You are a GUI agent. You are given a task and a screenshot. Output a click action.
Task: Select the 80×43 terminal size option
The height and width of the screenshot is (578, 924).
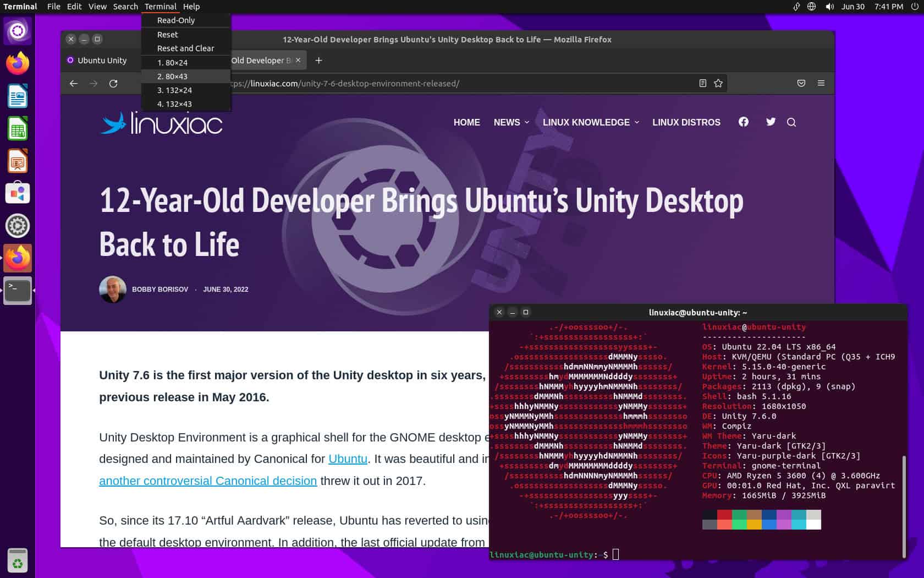[x=172, y=76]
